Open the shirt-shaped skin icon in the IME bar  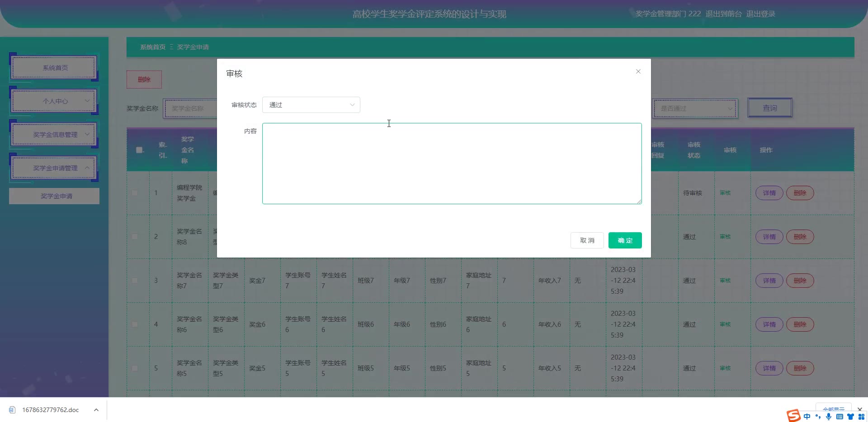point(850,417)
